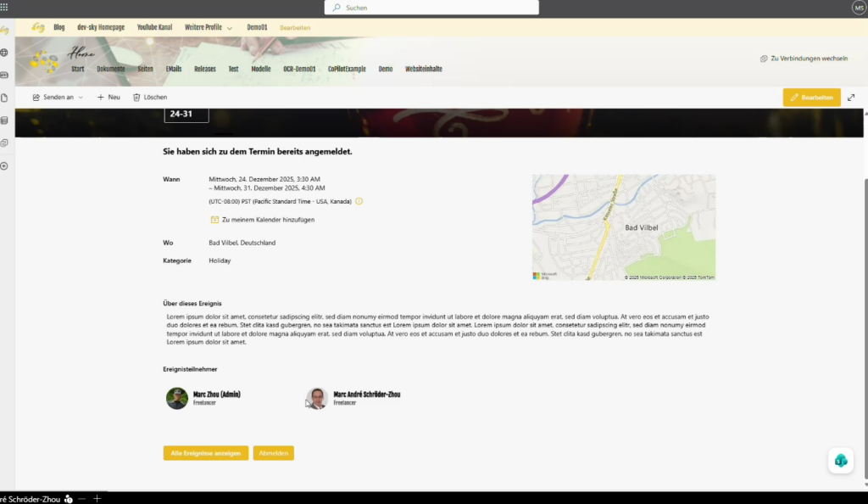Go to EMails navigation item

(173, 70)
